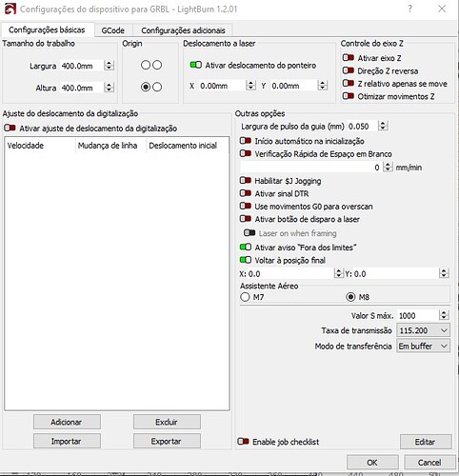Enable Otimizar movimentos Z switch
Viewport: 459px width, 476px height.
point(349,96)
